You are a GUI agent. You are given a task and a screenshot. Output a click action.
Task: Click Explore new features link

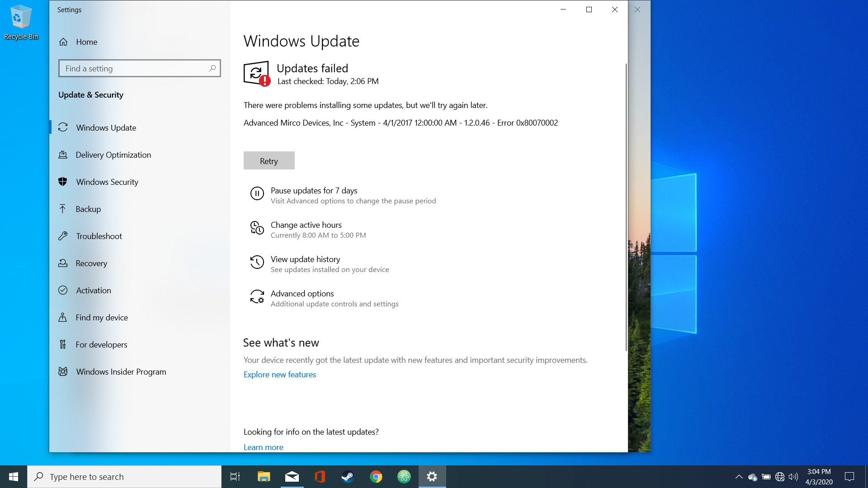pyautogui.click(x=280, y=375)
